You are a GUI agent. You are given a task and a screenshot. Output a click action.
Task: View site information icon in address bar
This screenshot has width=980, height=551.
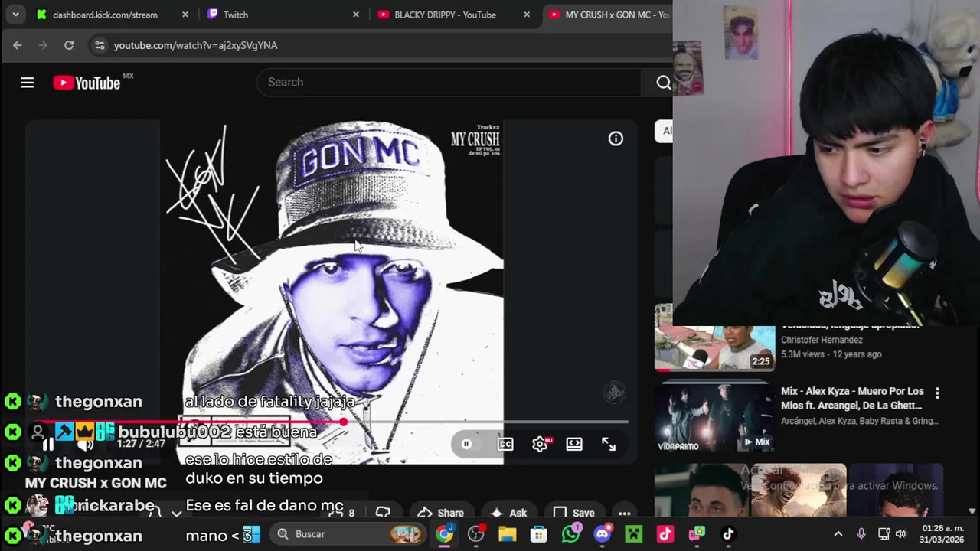(100, 45)
